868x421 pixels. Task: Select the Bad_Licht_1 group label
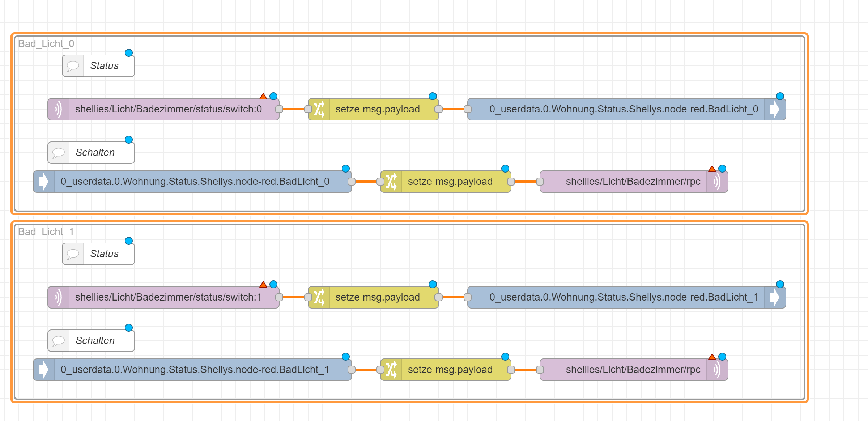[46, 232]
